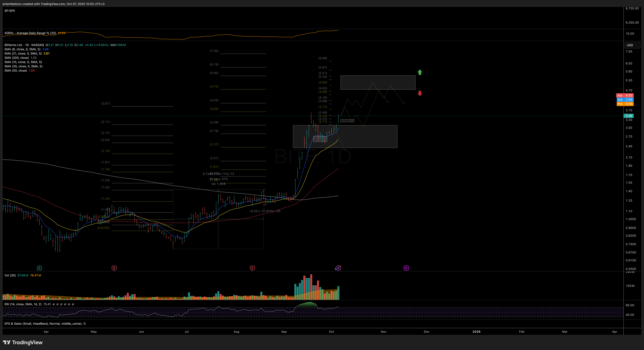Open the USD currency selector
The width and height of the screenshot is (644, 350).
pos(632,45)
